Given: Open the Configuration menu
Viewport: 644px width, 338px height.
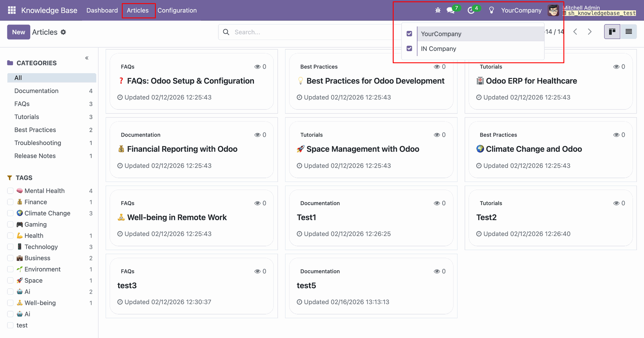Looking at the screenshot, I should [177, 10].
